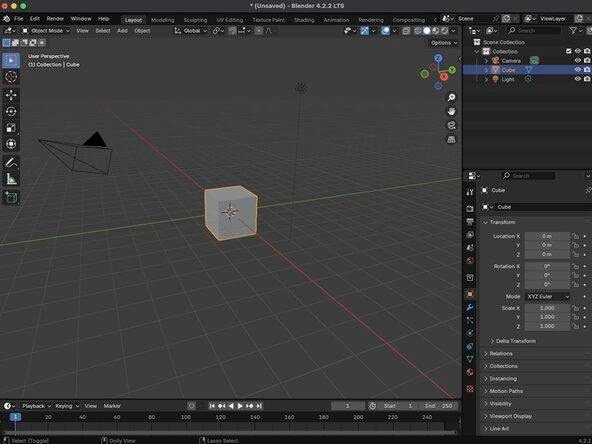The width and height of the screenshot is (592, 444).
Task: Open the Modifiers wrench tab
Action: (x=470, y=307)
